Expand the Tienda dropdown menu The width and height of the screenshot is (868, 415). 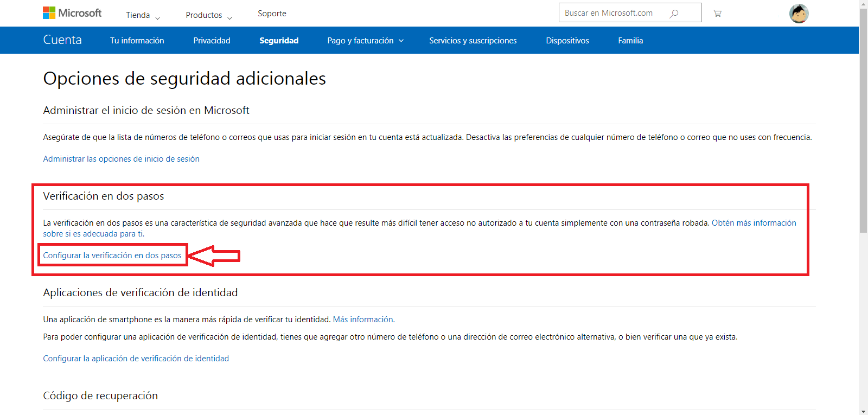coord(143,15)
